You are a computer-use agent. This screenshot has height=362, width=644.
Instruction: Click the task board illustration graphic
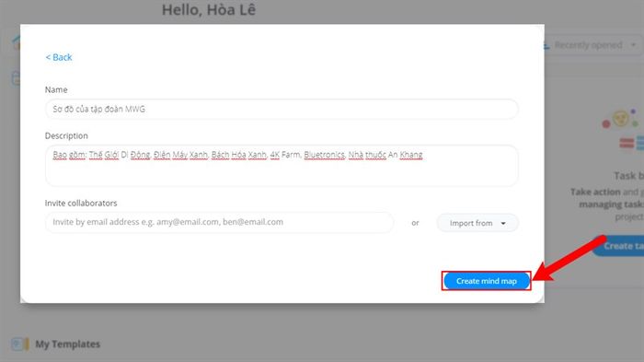(624, 131)
